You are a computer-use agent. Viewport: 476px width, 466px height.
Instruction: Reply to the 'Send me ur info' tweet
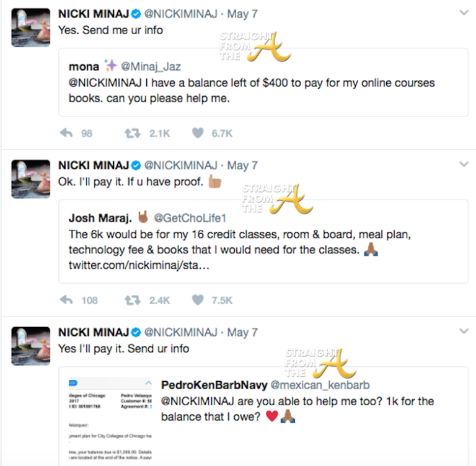[66, 133]
